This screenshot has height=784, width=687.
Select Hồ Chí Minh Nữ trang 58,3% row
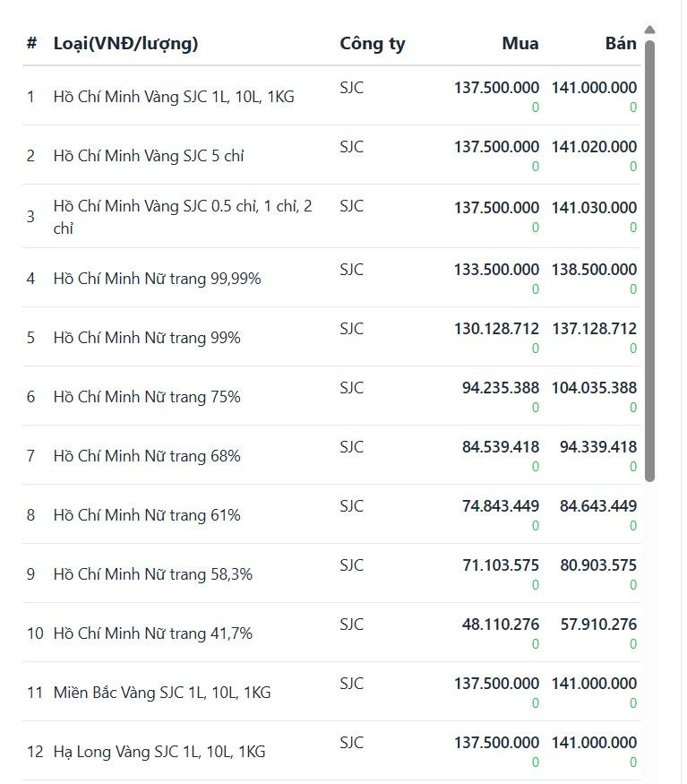click(x=331, y=573)
